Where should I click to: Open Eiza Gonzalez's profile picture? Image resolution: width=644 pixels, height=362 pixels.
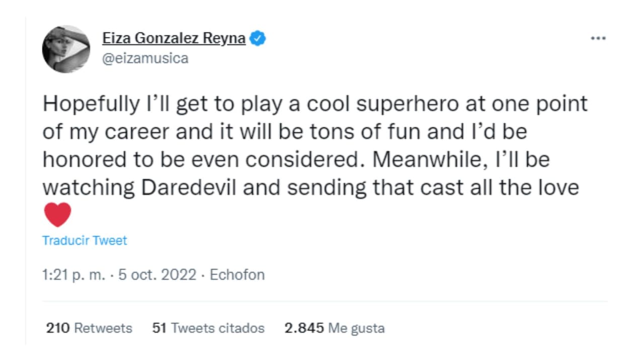tap(66, 49)
